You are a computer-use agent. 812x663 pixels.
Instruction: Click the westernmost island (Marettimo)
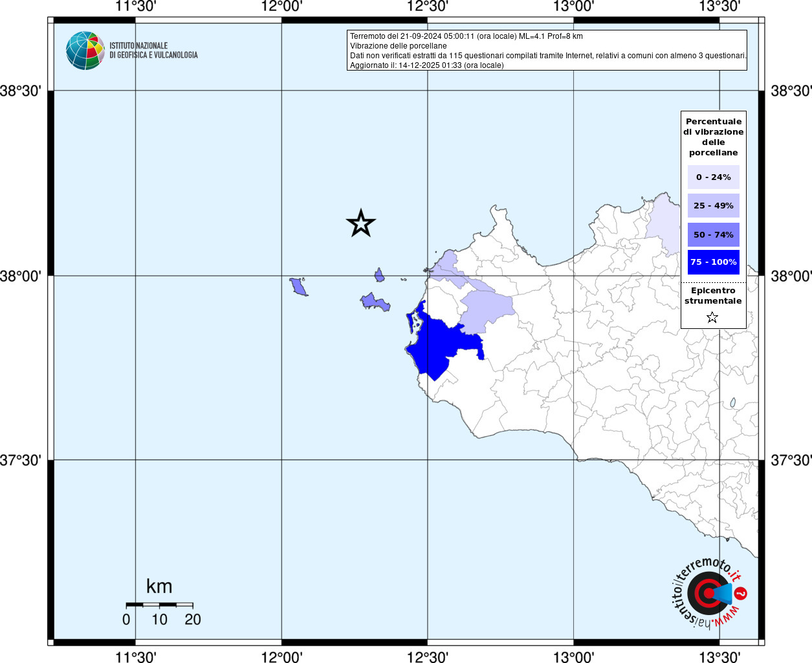(x=298, y=286)
